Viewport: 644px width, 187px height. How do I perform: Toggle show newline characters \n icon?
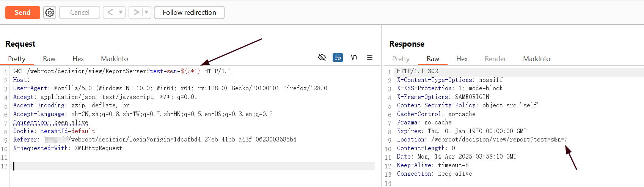(x=354, y=57)
